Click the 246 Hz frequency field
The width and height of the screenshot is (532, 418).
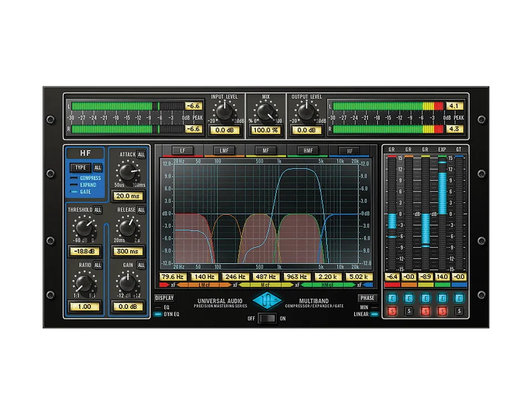point(235,277)
